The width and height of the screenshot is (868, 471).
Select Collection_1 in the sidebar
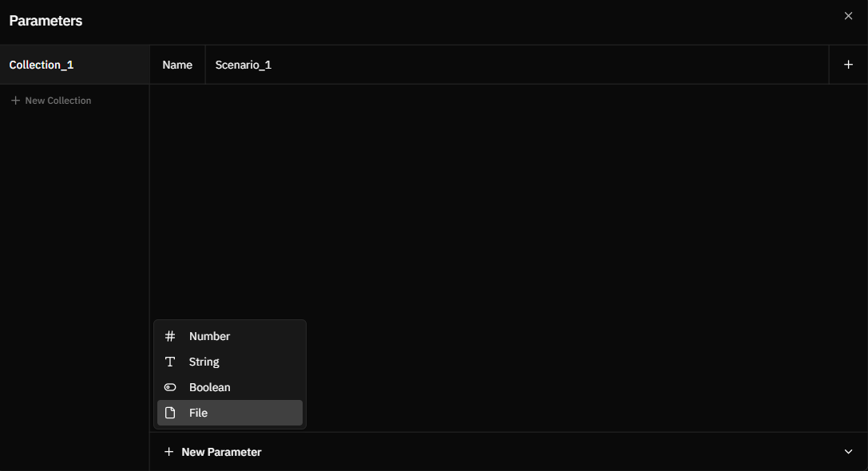[42, 65]
